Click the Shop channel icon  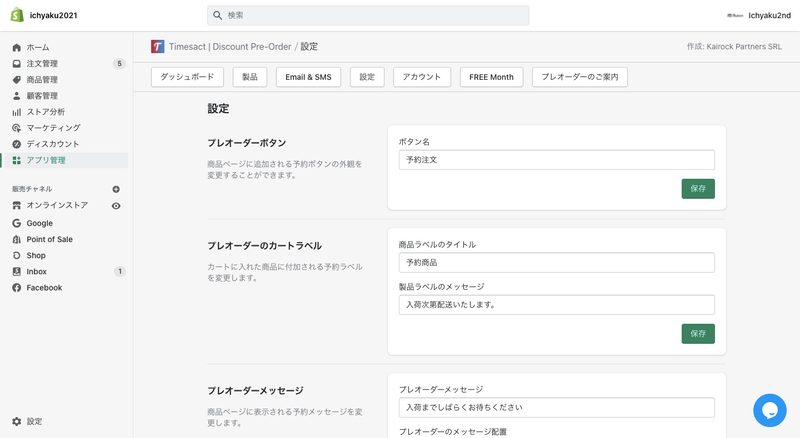pos(17,255)
